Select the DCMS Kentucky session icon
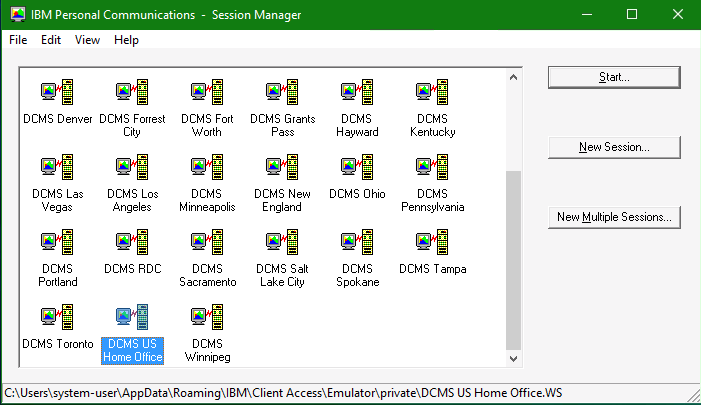Screen dimensions: 701x405 pos(432,92)
